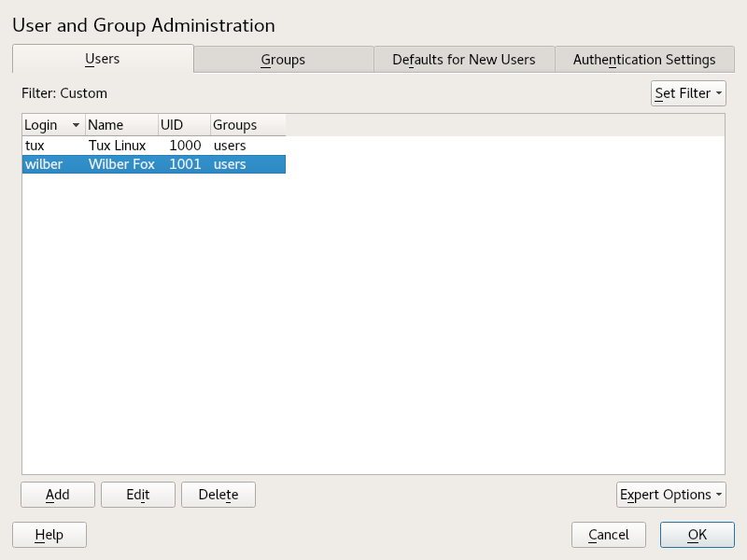Sort the list by UID column header
747x560 pixels.
pos(172,125)
